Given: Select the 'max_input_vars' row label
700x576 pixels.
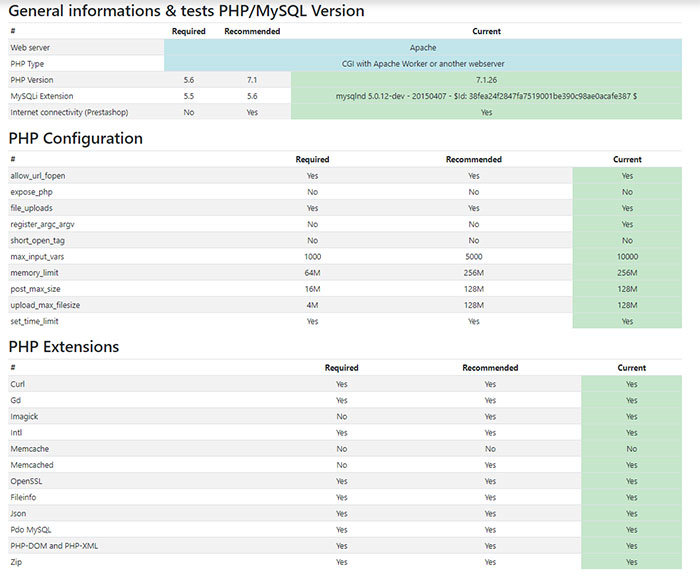Looking at the screenshot, I should pyautogui.click(x=37, y=257).
